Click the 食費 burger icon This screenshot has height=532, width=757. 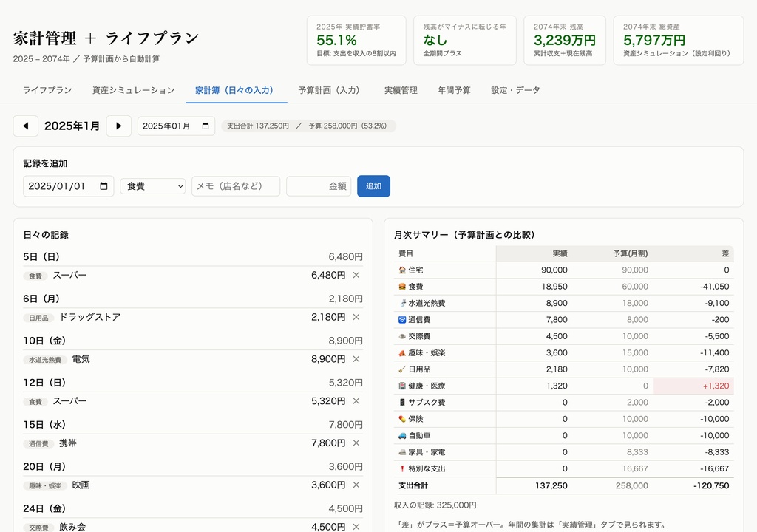[x=402, y=287]
